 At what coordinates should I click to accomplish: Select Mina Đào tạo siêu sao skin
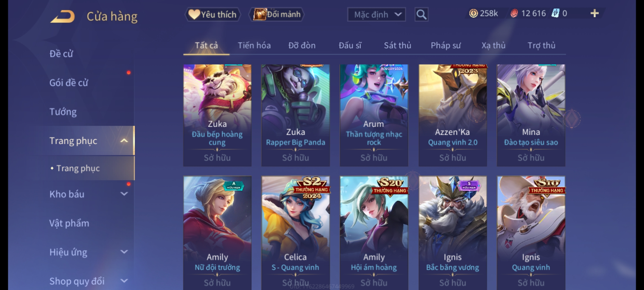tap(531, 115)
